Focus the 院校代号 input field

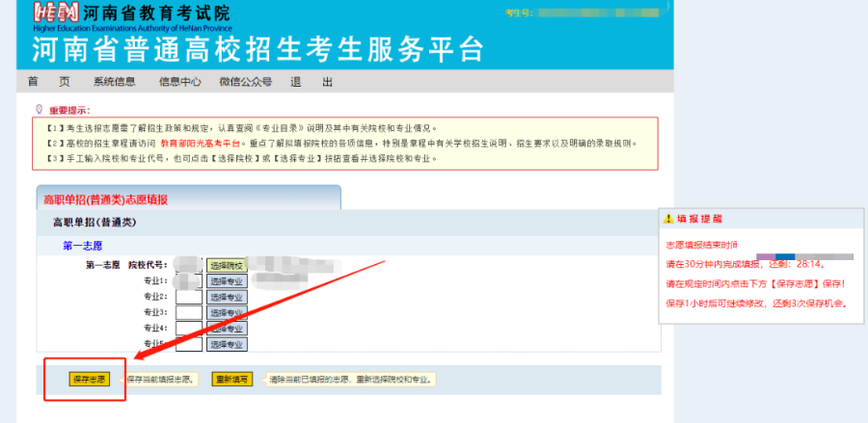pyautogui.click(x=189, y=265)
